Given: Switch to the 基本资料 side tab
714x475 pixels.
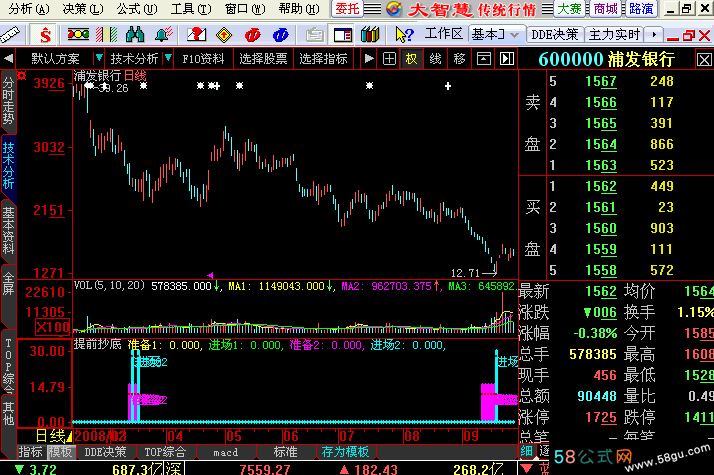Looking at the screenshot, I should point(8,231).
